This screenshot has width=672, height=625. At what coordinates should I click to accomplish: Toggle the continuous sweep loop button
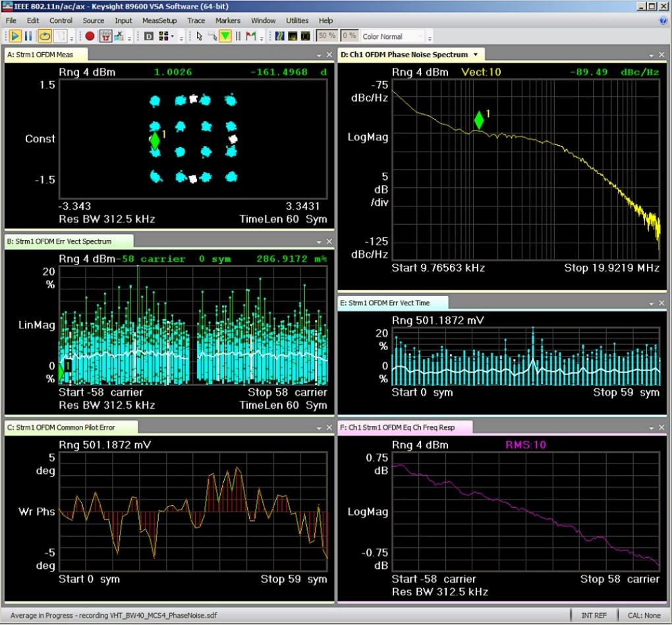[45, 36]
